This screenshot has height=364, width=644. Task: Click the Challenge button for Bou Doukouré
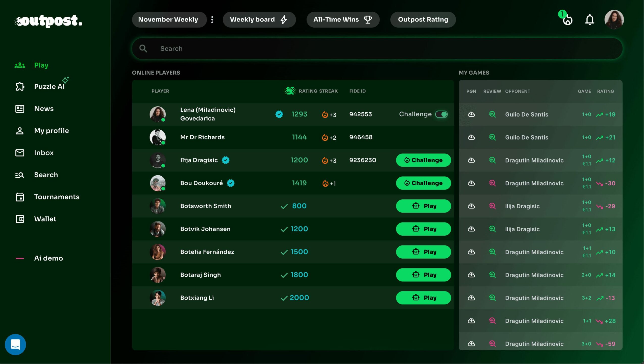[423, 183]
